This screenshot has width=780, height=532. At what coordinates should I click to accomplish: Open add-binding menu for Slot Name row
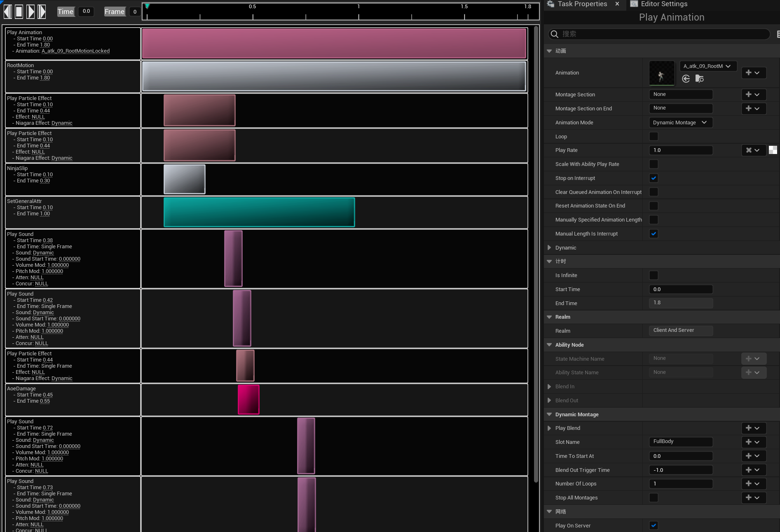point(754,442)
